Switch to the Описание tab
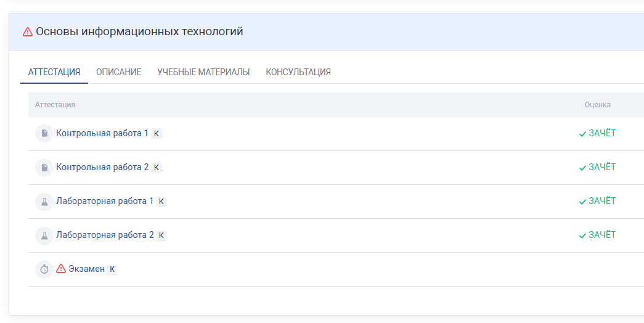The height and width of the screenshot is (323, 644). click(119, 72)
